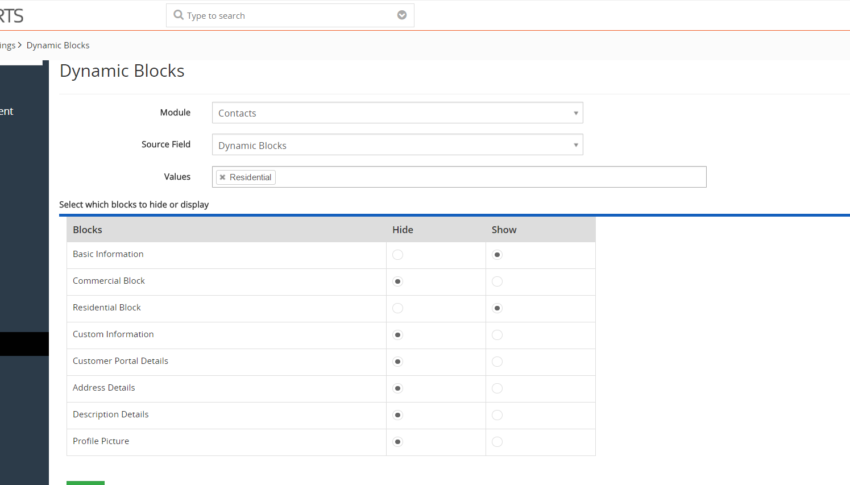Click the Type to search box
Screen dimensions: 850x485
tap(290, 15)
